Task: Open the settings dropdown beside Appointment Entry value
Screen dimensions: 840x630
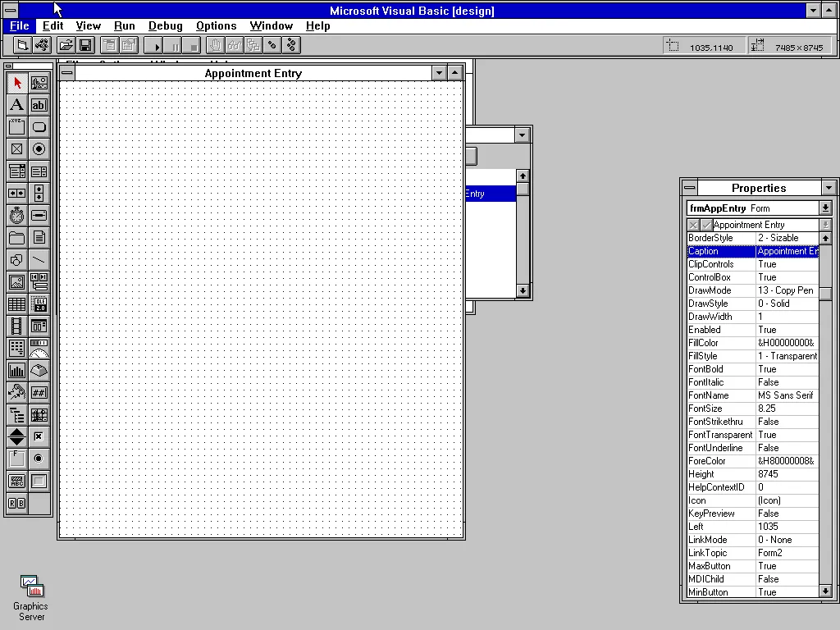Action: pyautogui.click(x=824, y=224)
